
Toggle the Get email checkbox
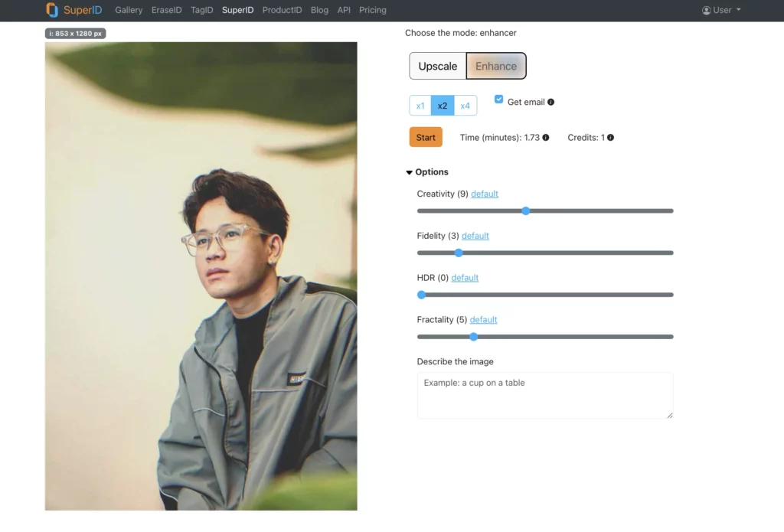click(499, 100)
